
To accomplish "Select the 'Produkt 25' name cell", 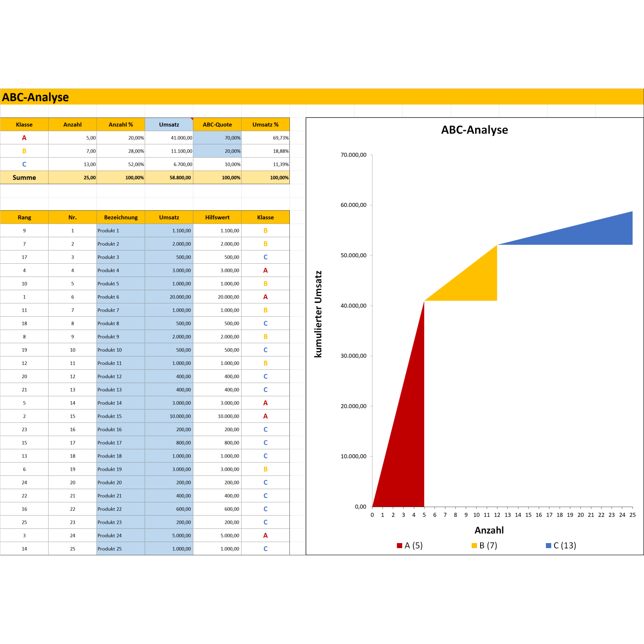I will pyautogui.click(x=121, y=549).
